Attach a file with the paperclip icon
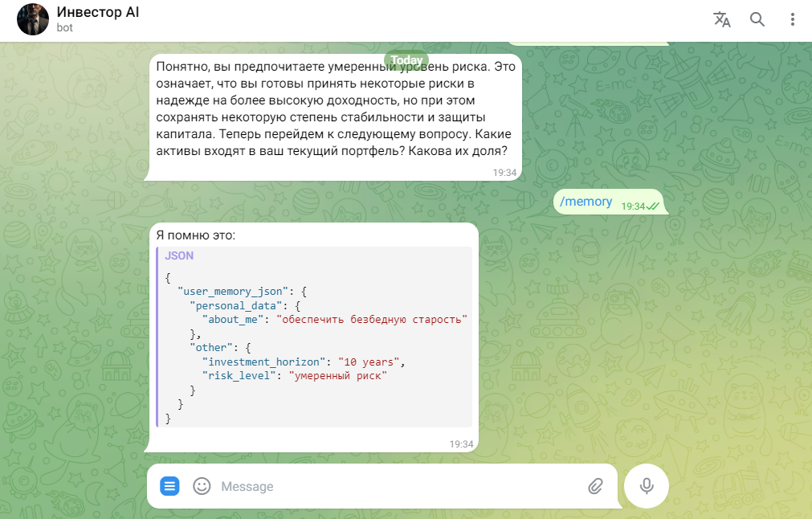Viewport: 812px width, 519px height. coord(595,486)
